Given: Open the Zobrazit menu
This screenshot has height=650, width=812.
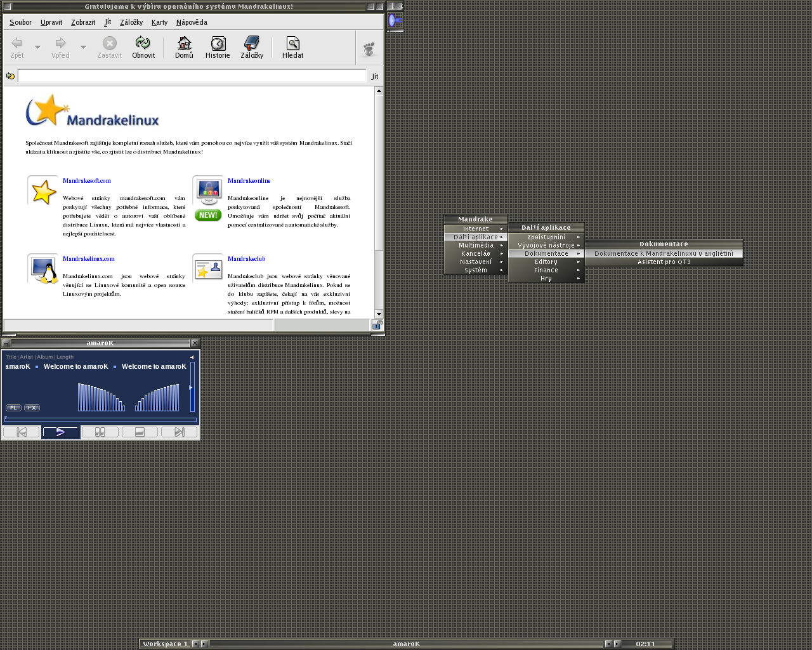Looking at the screenshot, I should click(x=83, y=22).
